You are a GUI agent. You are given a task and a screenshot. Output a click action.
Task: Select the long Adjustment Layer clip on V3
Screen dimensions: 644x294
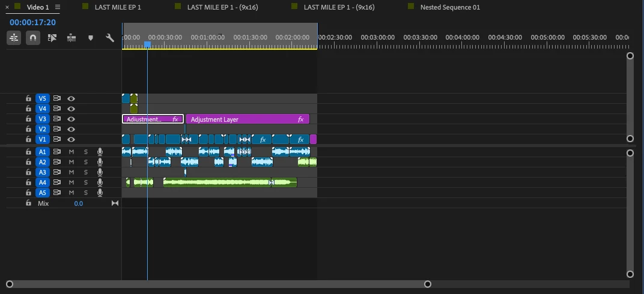pyautogui.click(x=248, y=119)
